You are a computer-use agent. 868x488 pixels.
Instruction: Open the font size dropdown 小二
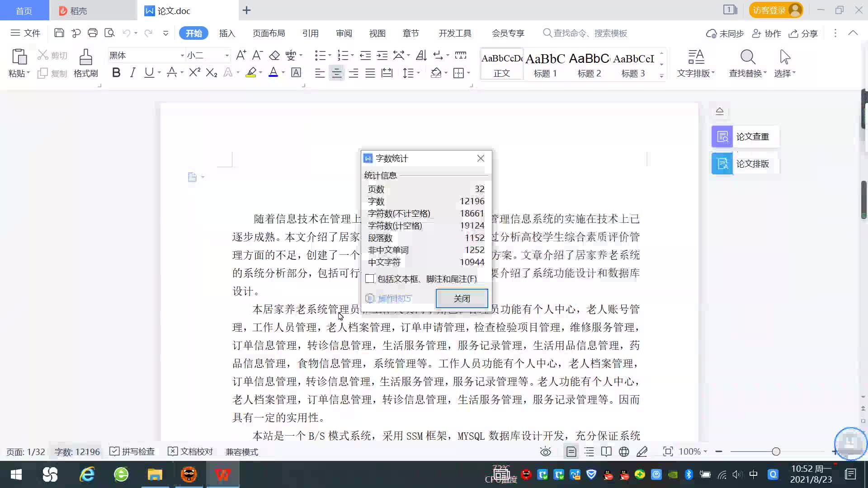pyautogui.click(x=227, y=56)
